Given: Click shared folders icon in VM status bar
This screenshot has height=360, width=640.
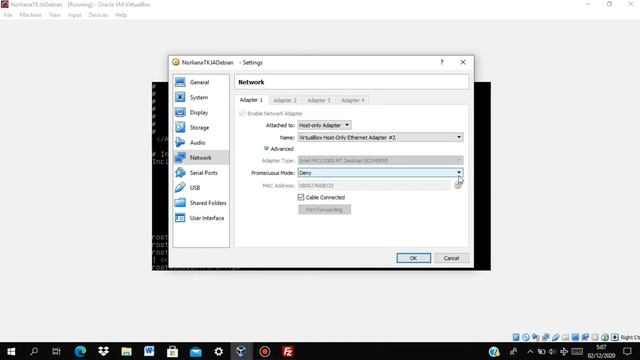Looking at the screenshot, I should coord(565,337).
